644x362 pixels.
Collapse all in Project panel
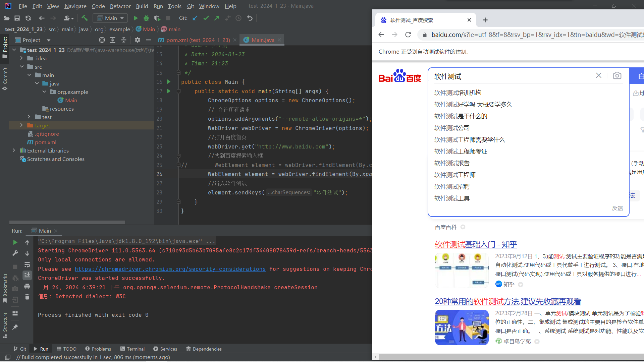coord(124,40)
